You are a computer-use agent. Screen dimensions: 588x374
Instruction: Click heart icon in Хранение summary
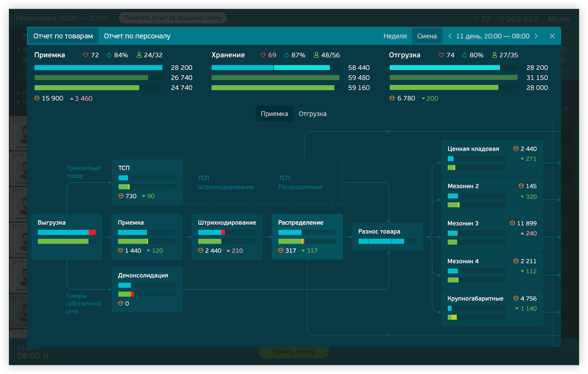[x=263, y=55]
